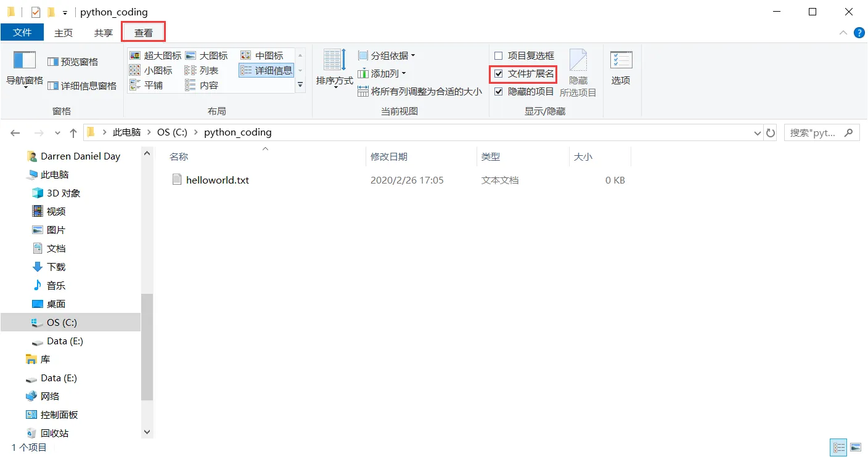Select 列表 layout

(202, 70)
